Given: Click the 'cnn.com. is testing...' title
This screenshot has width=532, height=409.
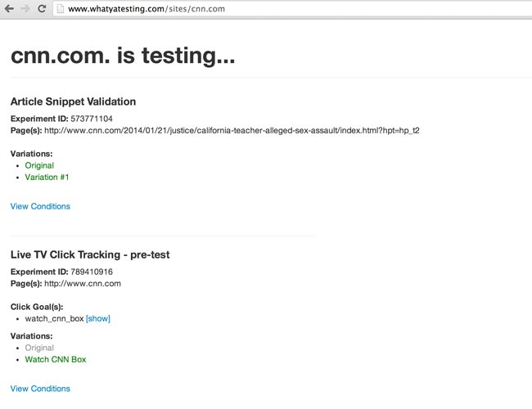Looking at the screenshot, I should coord(123,56).
